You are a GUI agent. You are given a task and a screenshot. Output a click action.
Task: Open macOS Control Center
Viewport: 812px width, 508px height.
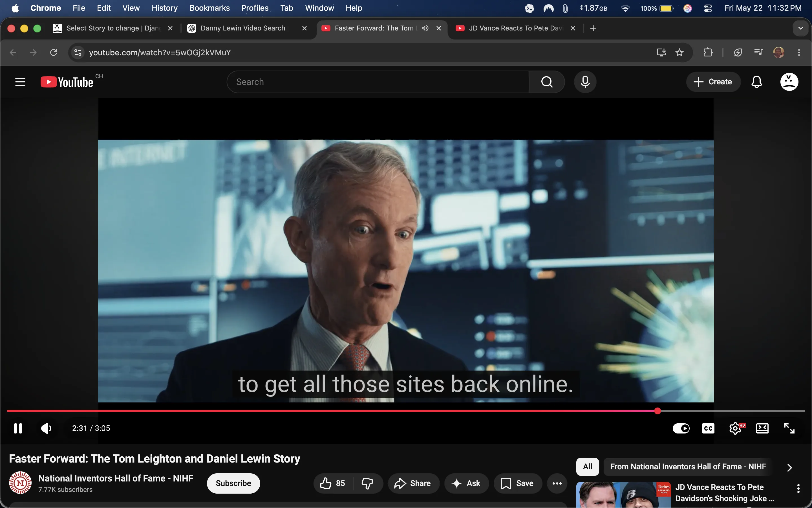point(708,8)
